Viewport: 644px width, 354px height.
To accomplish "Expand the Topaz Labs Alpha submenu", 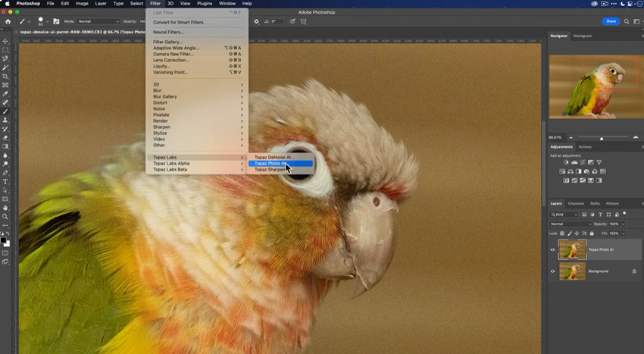I will (x=197, y=163).
